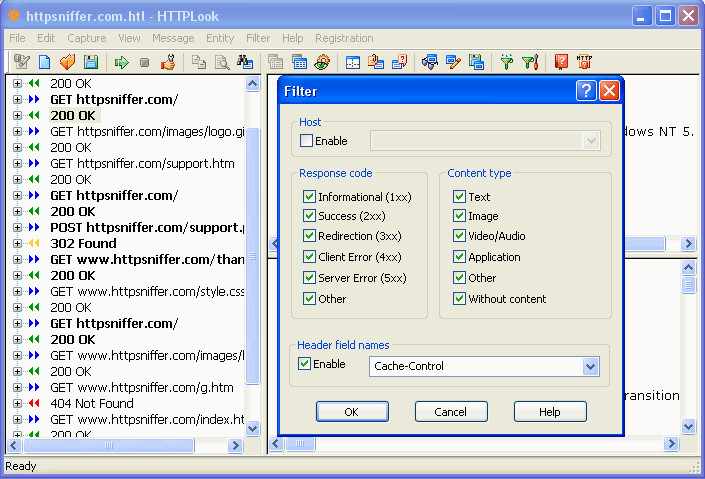Click the window with question mark icon
This screenshot has height=479, width=705.
[399, 62]
